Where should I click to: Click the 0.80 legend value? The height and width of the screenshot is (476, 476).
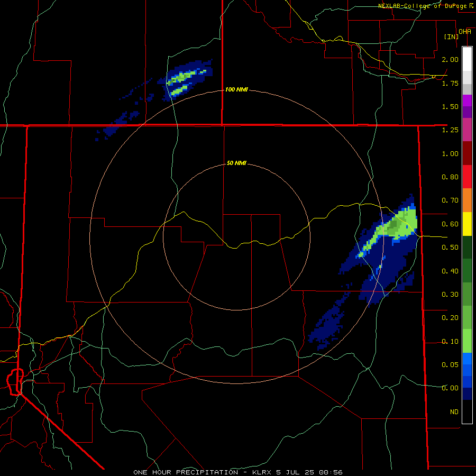450,177
